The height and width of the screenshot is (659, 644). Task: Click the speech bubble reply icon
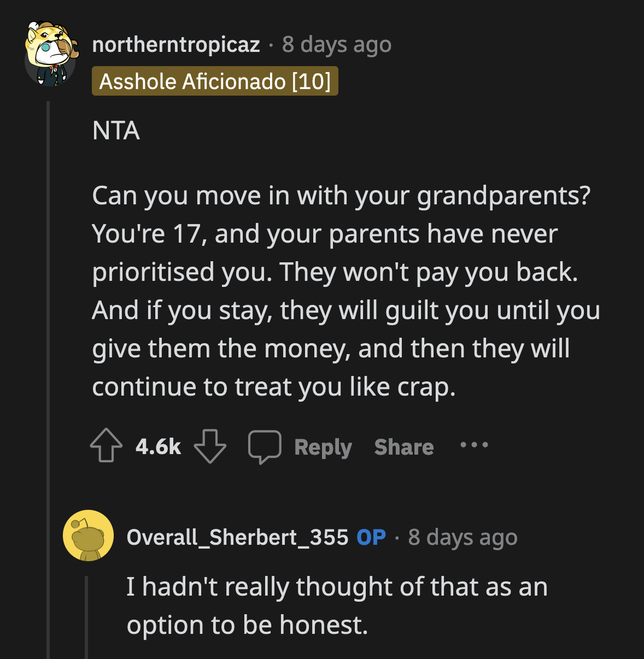(x=265, y=446)
